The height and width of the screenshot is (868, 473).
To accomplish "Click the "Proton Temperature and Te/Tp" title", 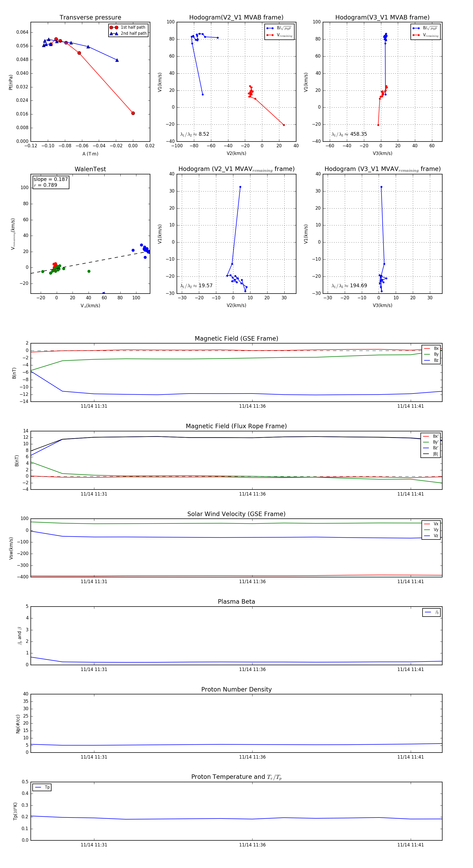I will [x=236, y=777].
